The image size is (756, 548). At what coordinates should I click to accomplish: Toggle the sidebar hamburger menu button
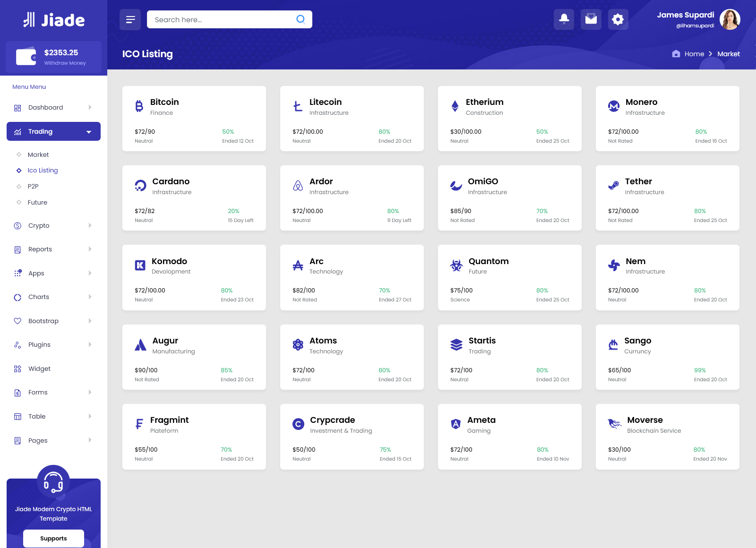coord(130,19)
